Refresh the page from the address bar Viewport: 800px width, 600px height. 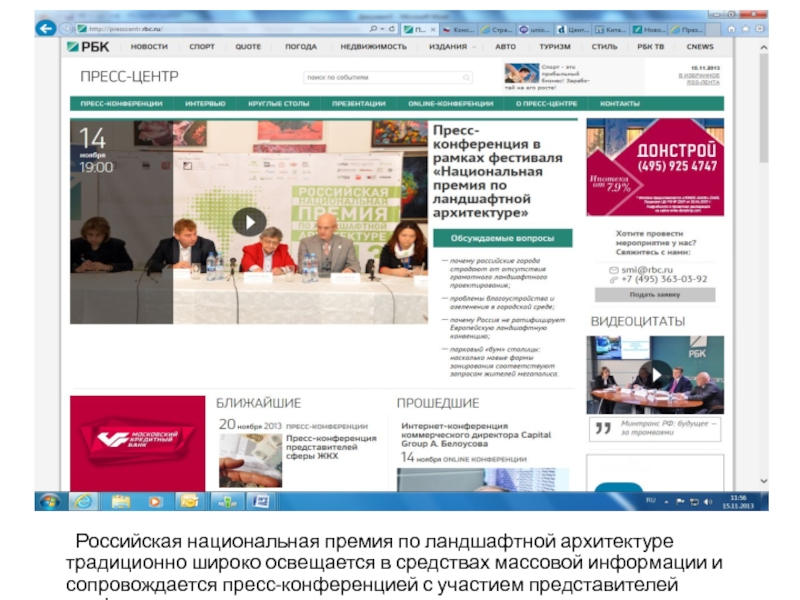(392, 29)
